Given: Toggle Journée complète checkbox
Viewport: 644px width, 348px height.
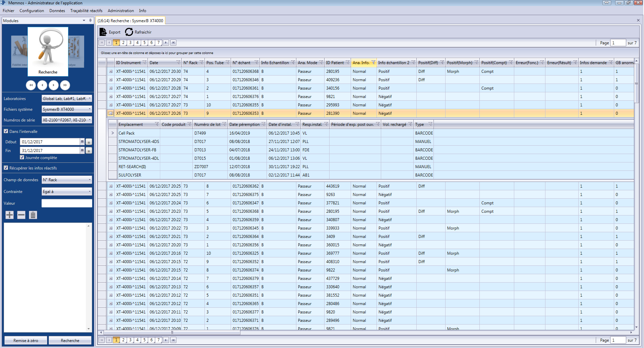Looking at the screenshot, I should [22, 157].
